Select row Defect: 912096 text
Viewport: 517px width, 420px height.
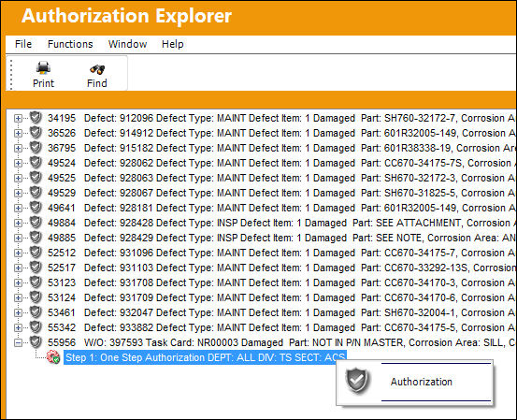tap(299, 118)
